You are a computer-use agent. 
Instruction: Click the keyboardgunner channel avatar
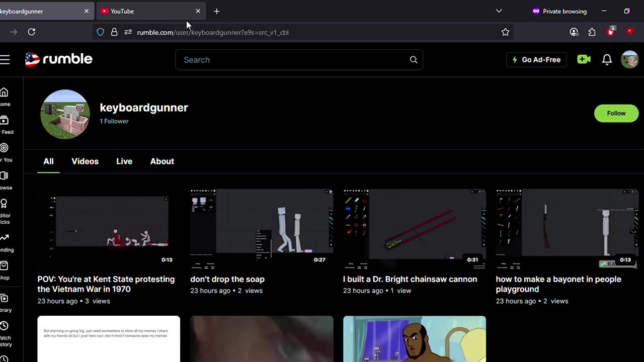click(x=65, y=114)
